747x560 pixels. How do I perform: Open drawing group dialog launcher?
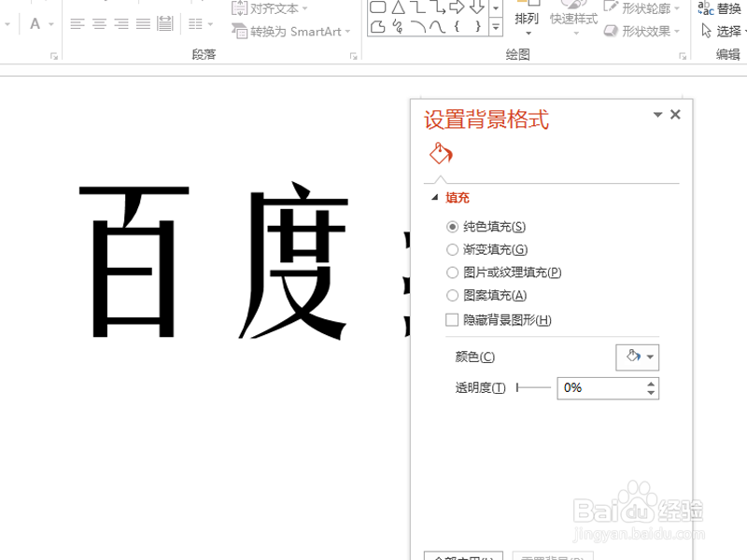click(x=683, y=56)
